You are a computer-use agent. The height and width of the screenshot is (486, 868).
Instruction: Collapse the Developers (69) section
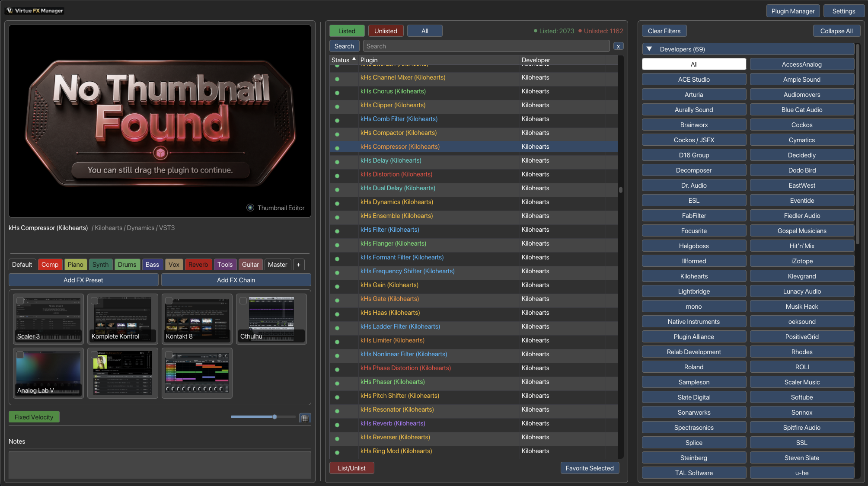point(649,49)
